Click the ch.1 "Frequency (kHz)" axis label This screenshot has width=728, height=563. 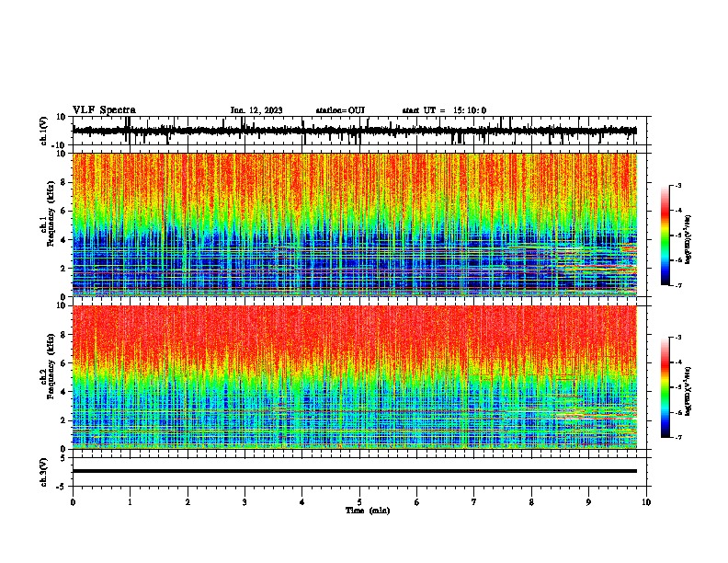(51, 214)
